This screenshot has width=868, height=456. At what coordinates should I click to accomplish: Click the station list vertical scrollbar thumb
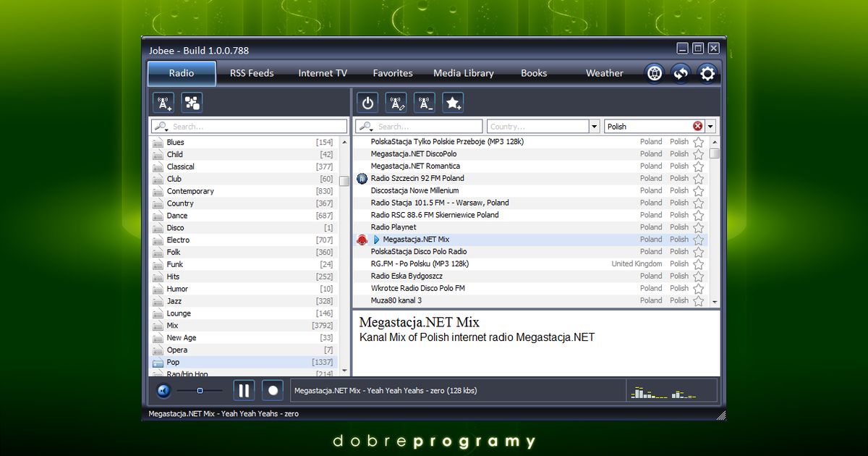click(x=715, y=153)
